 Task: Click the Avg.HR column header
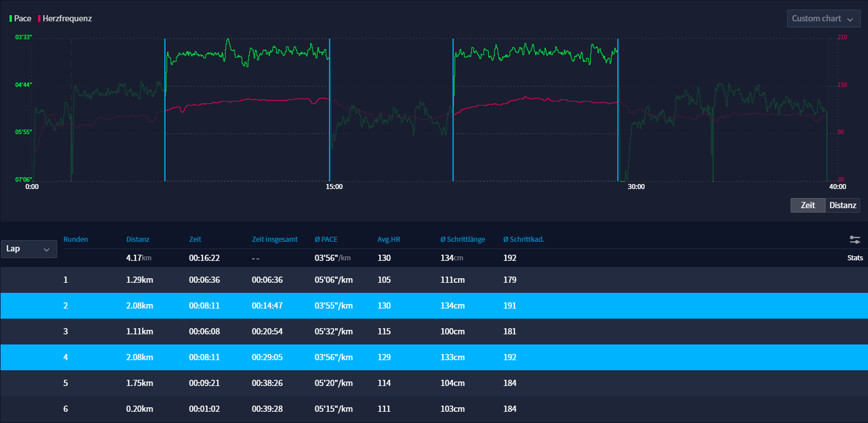click(x=388, y=240)
